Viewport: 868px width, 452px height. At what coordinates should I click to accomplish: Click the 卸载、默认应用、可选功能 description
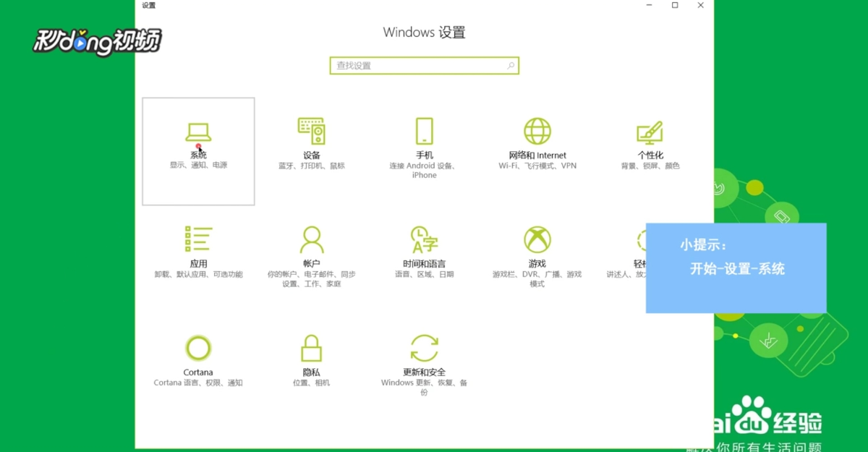(x=198, y=275)
